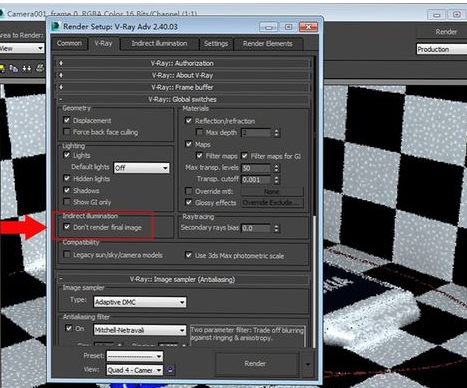The width and height of the screenshot is (467, 388).
Task: Adjust the Max depth spinner
Action: tap(276, 133)
